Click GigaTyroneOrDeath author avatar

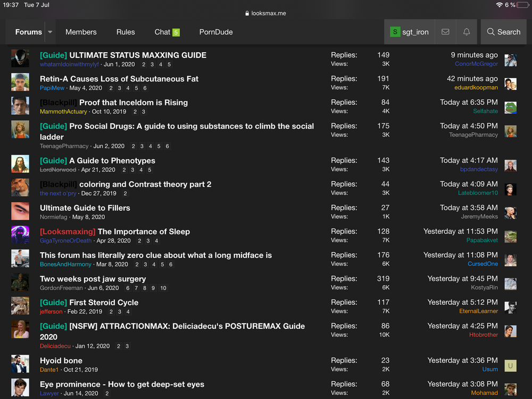point(20,235)
